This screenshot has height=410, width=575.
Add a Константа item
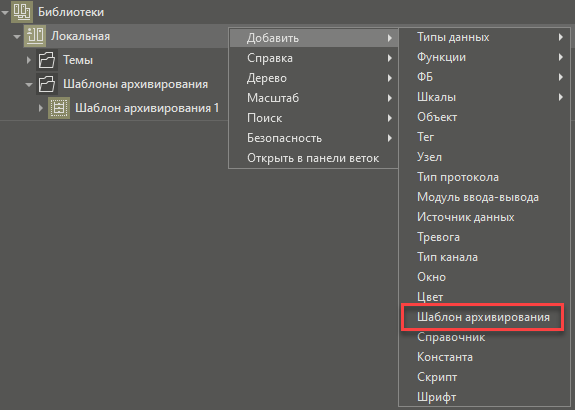point(484,357)
